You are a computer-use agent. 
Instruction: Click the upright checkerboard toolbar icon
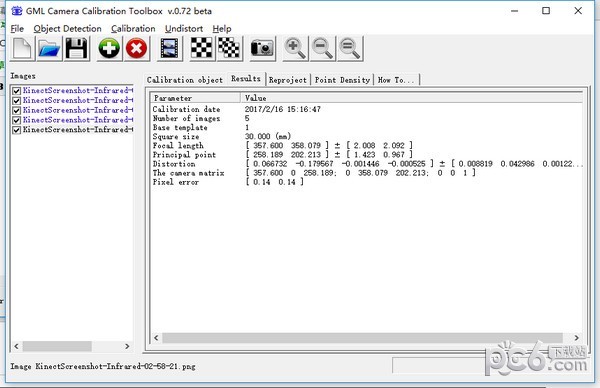click(x=202, y=49)
